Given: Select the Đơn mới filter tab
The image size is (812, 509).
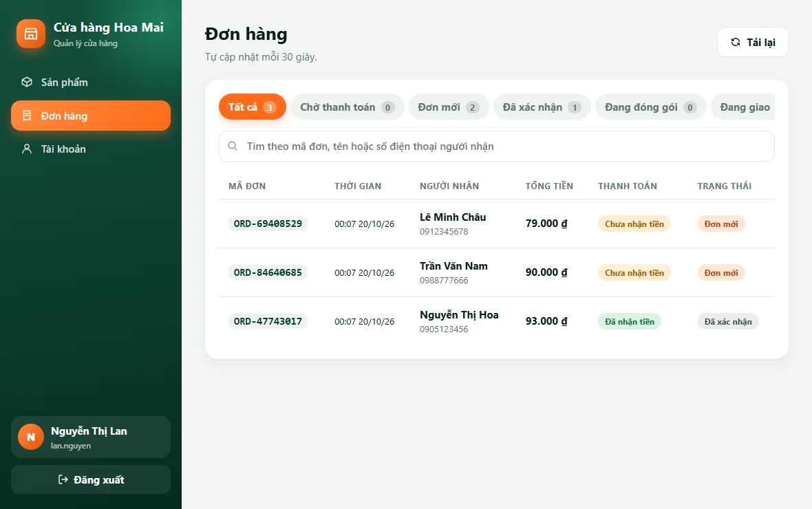Looking at the screenshot, I should pos(449,107).
